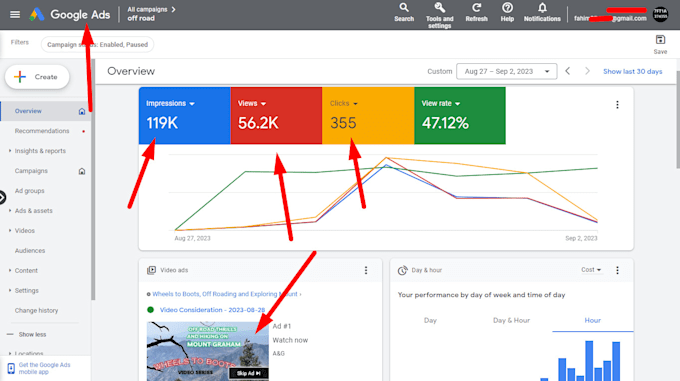Click the Mount Graham video ad thumbnail
Screen dimensions: 680x381
[x=208, y=351]
